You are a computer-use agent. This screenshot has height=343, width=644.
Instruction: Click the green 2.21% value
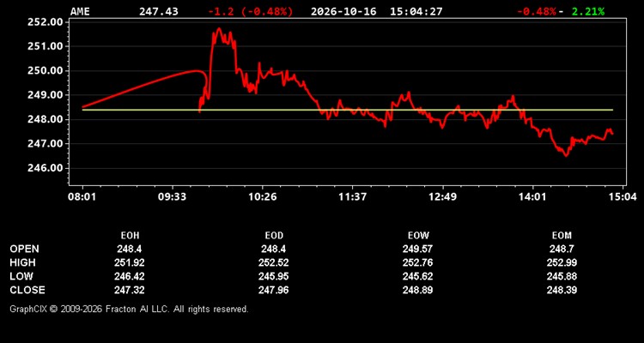(588, 11)
